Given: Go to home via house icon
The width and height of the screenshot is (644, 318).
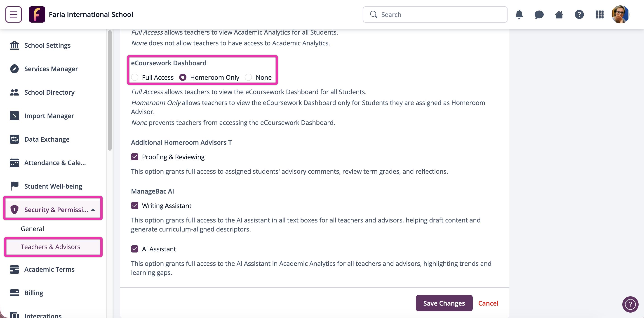Looking at the screenshot, I should [559, 14].
